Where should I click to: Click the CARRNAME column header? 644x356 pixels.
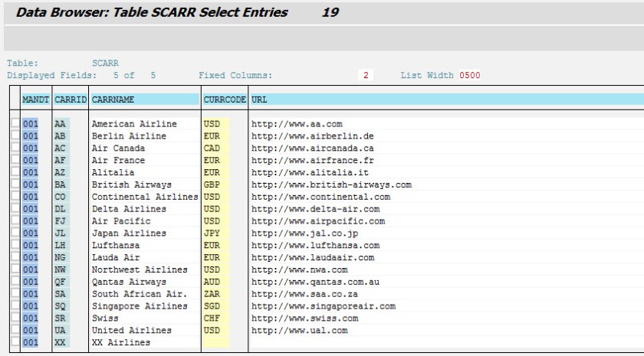click(x=145, y=100)
